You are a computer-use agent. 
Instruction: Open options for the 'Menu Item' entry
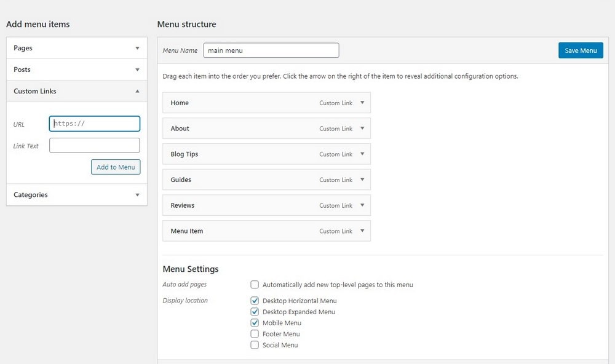[x=362, y=231]
